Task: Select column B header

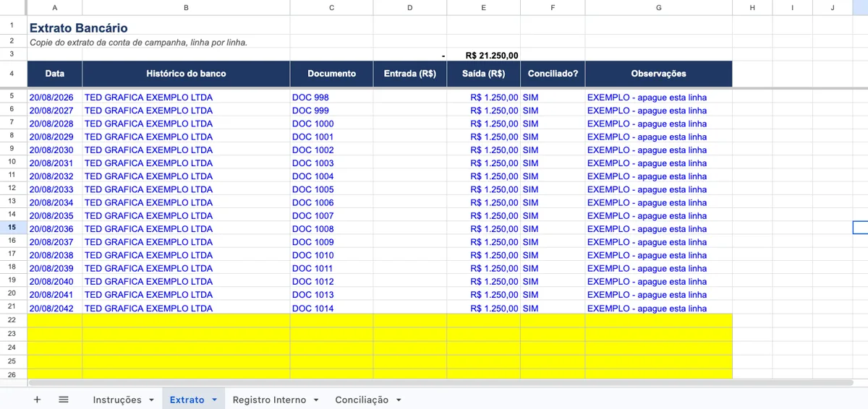Action: coord(186,7)
